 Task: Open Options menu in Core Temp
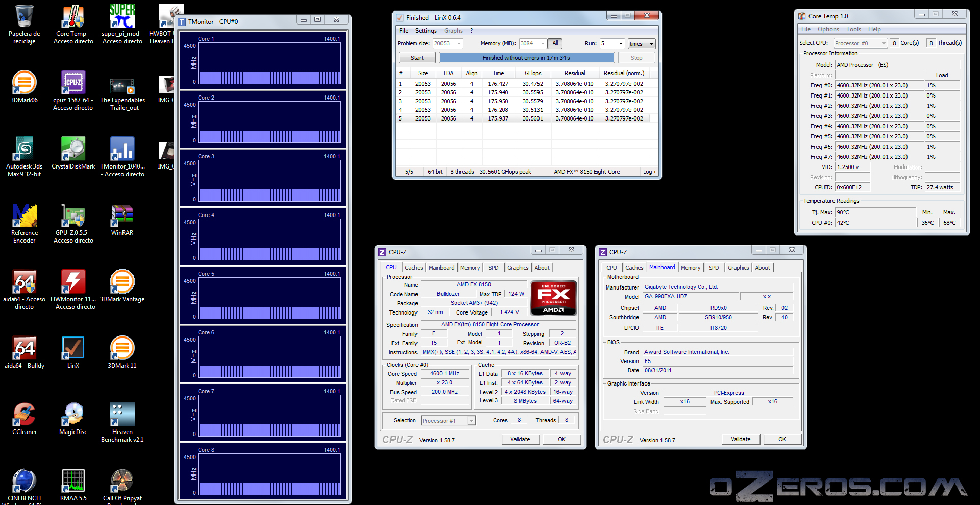828,29
